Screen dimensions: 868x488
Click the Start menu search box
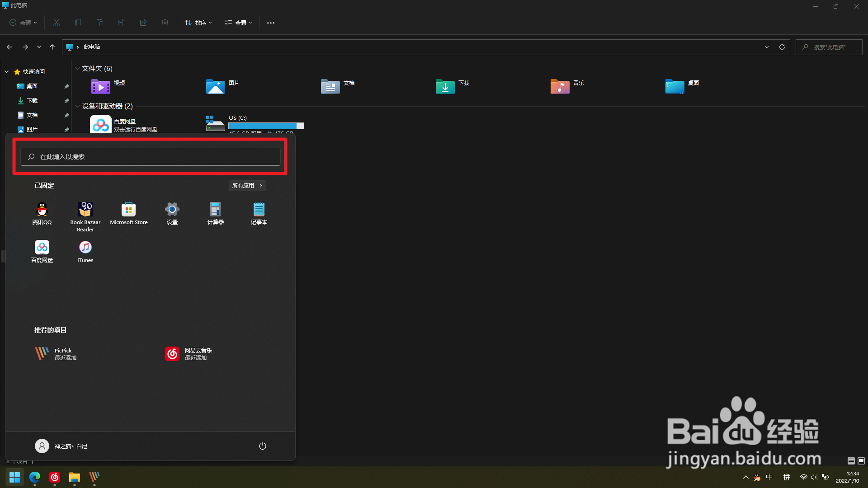click(151, 157)
